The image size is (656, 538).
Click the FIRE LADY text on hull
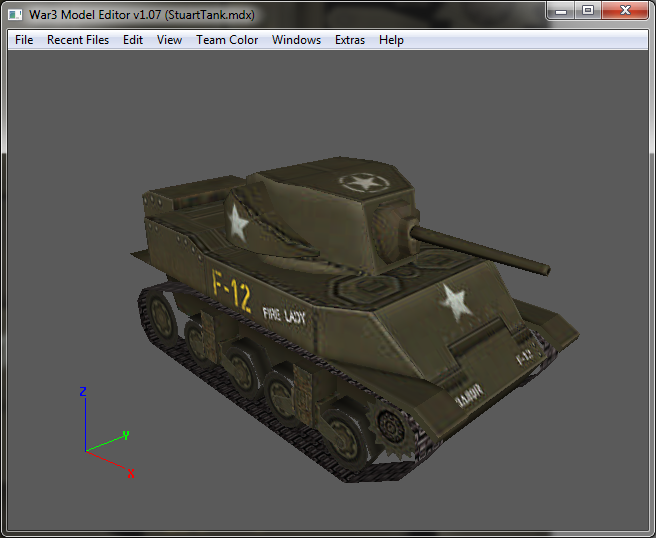[x=284, y=316]
